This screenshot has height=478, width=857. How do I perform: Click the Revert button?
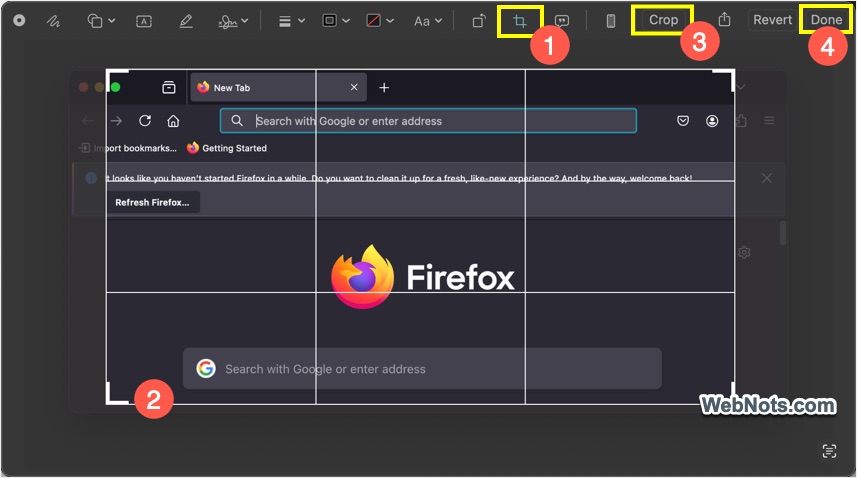(x=772, y=20)
